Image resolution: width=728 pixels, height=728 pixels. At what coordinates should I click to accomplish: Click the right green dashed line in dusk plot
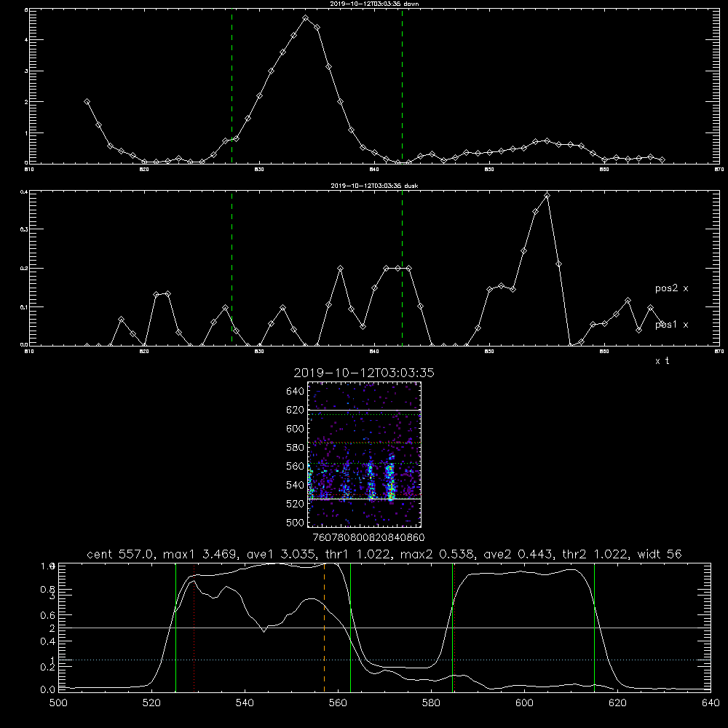tap(402, 269)
